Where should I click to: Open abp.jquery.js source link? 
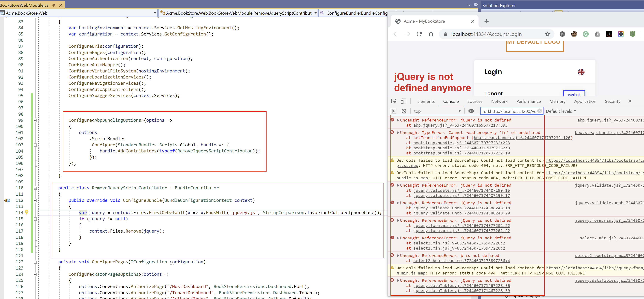(610, 120)
